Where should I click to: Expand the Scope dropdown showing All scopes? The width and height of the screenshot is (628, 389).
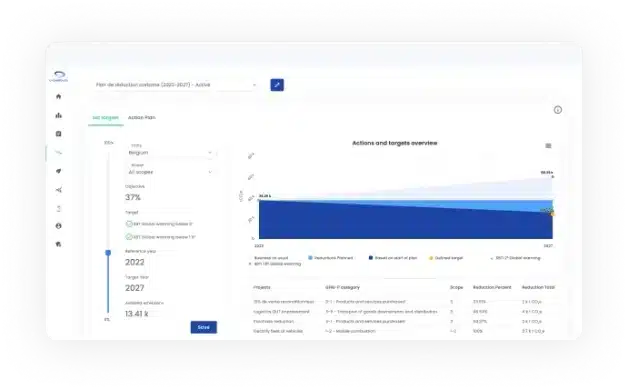tap(170, 172)
